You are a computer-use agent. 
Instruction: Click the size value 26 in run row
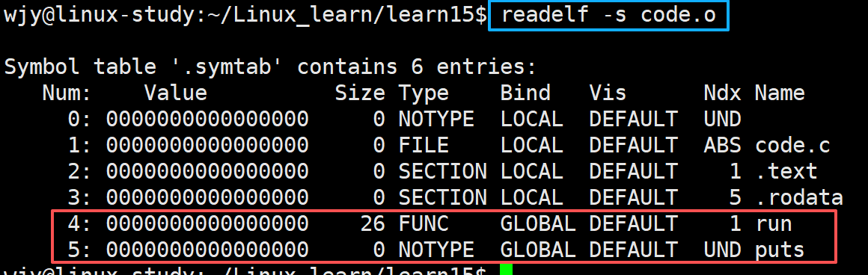coord(373,223)
